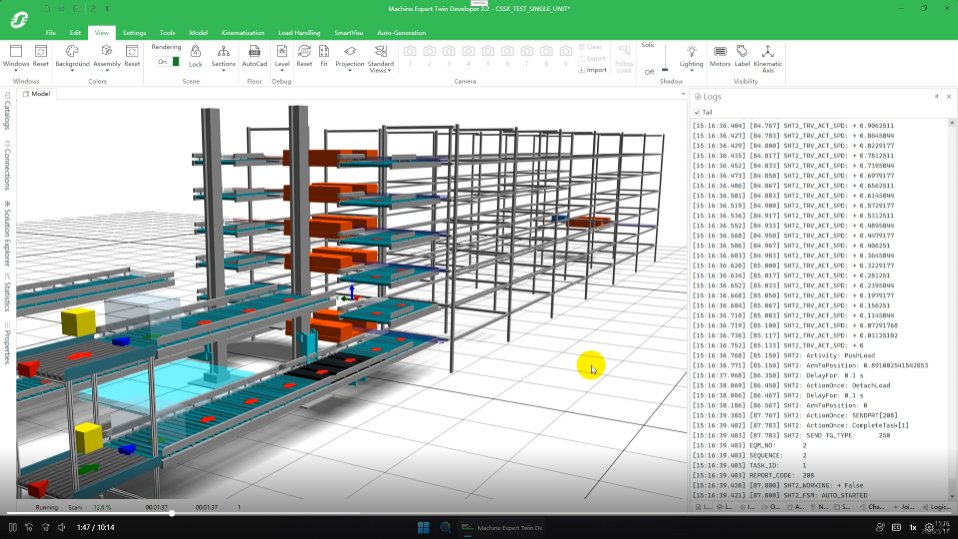The width and height of the screenshot is (958, 539).
Task: Close the Logs panel
Action: tap(949, 96)
